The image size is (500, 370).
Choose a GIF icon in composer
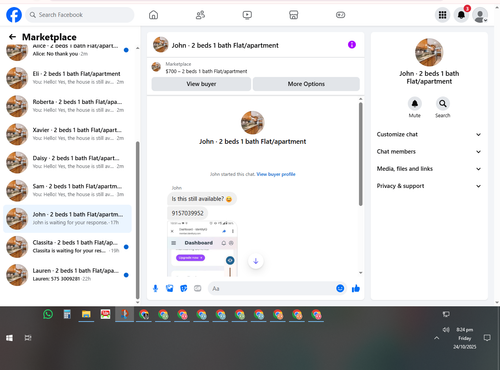tap(198, 288)
